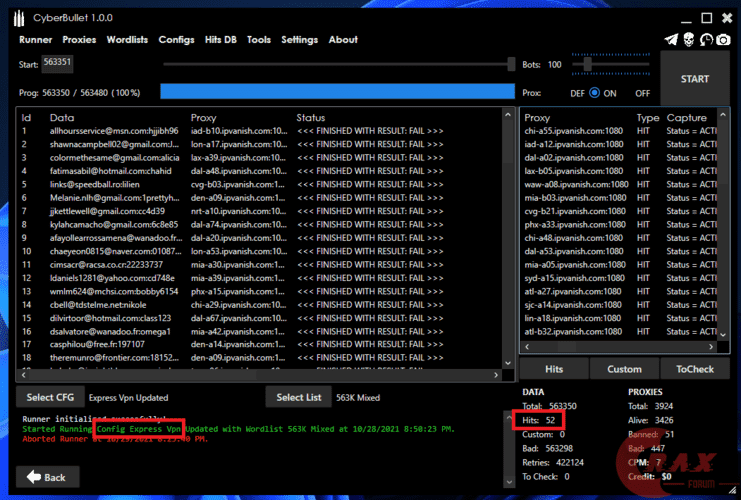The width and height of the screenshot is (741, 500).
Task: Click up arrow of the log scrollbar
Action: [509, 418]
